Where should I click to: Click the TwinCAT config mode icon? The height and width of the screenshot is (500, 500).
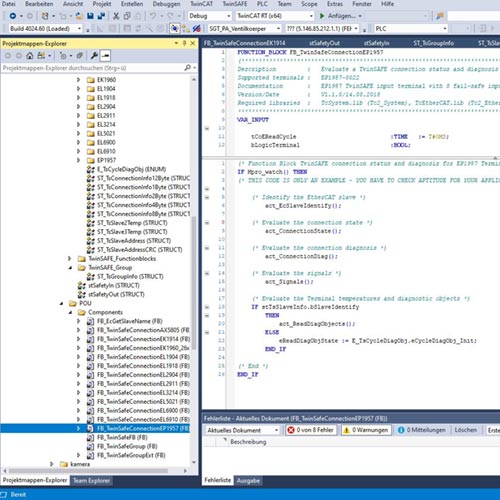pyautogui.click(x=197, y=29)
